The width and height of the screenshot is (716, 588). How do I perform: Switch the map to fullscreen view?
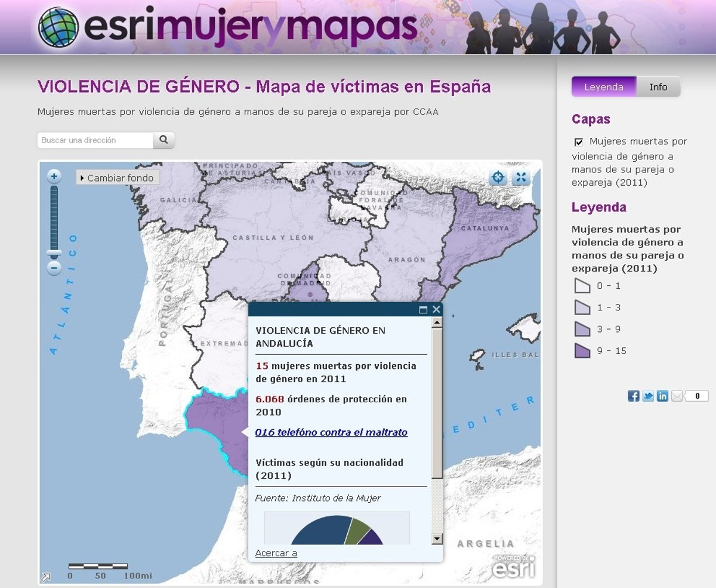pos(521,177)
